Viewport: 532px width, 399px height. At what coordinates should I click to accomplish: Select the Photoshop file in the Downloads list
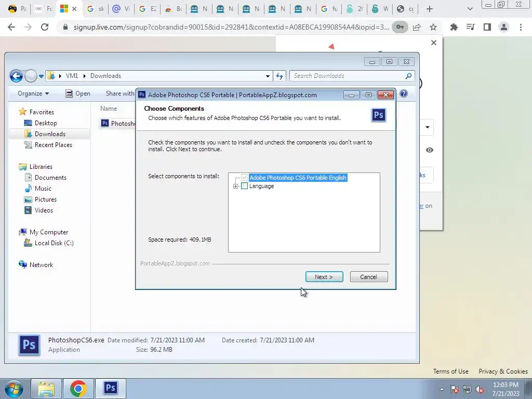pos(118,123)
